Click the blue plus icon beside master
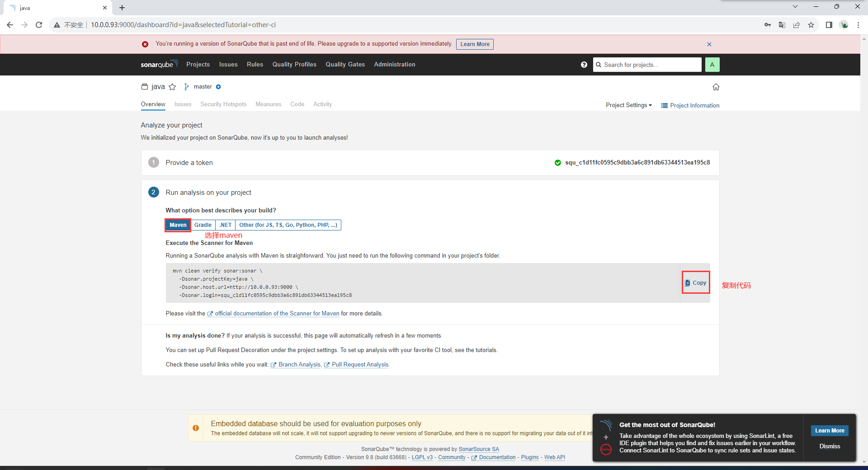 pyautogui.click(x=218, y=87)
